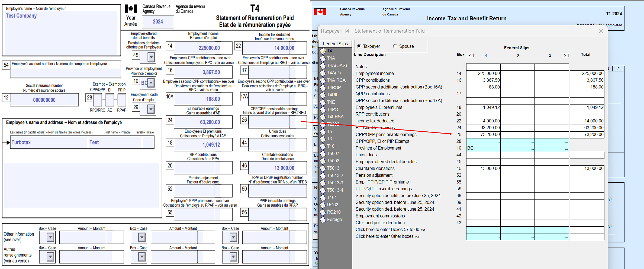Click slip 1 Employment income cell 225,000.00
644x269 pixels.
[483, 74]
